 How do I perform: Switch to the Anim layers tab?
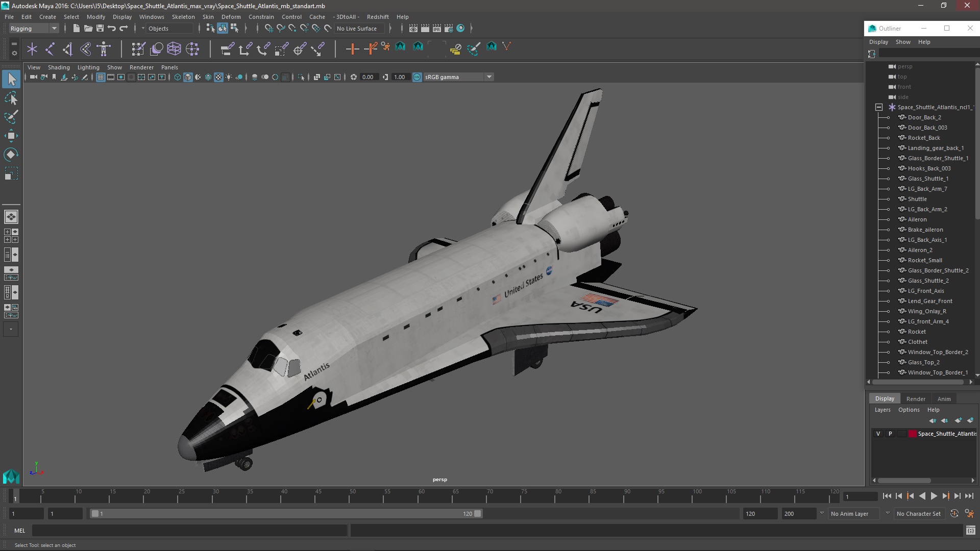click(x=944, y=399)
